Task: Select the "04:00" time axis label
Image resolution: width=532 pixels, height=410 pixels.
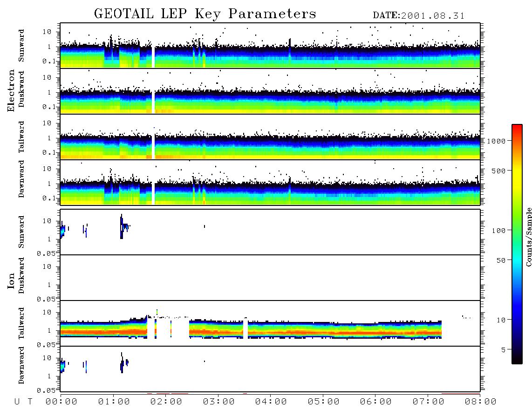Action: (271, 402)
